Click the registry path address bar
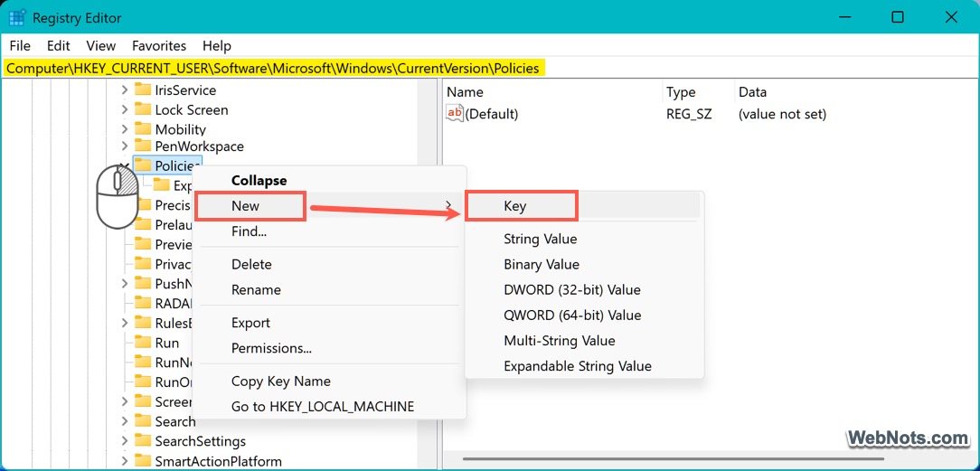 [273, 68]
